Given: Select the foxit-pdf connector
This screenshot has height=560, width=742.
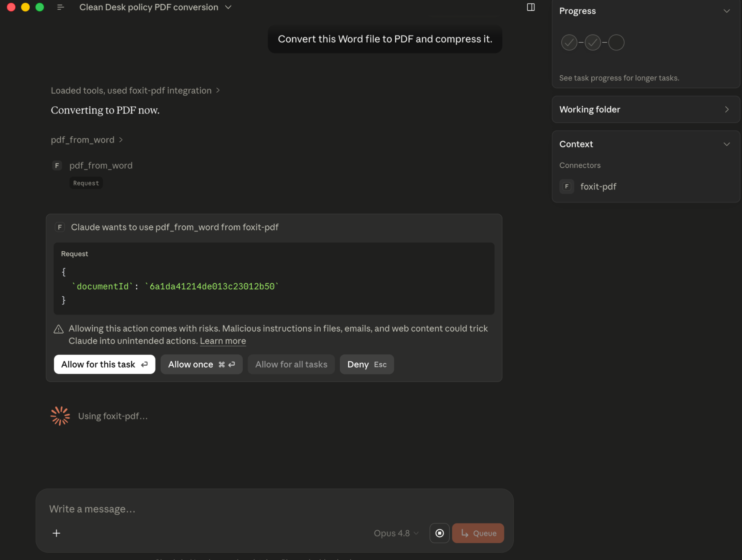Looking at the screenshot, I should (x=598, y=187).
